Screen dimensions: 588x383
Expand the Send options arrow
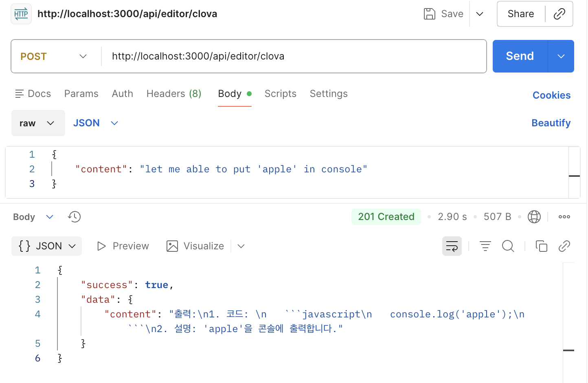(x=561, y=56)
